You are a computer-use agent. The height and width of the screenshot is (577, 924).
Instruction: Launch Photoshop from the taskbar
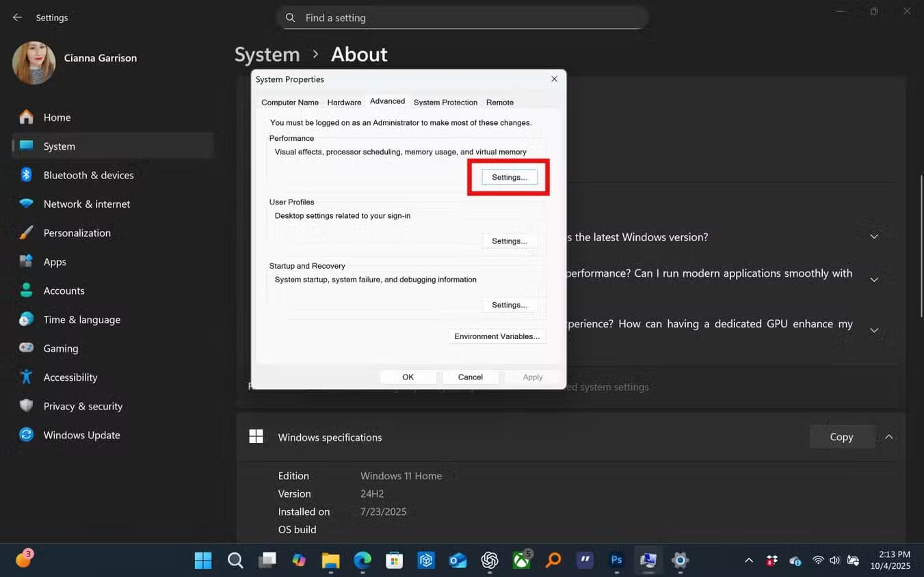616,561
